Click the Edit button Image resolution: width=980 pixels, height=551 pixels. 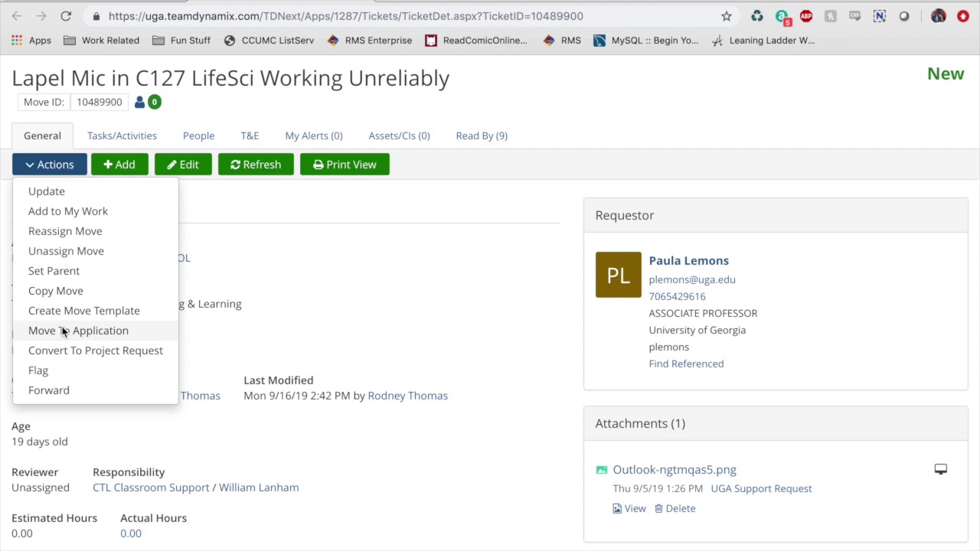tap(183, 165)
